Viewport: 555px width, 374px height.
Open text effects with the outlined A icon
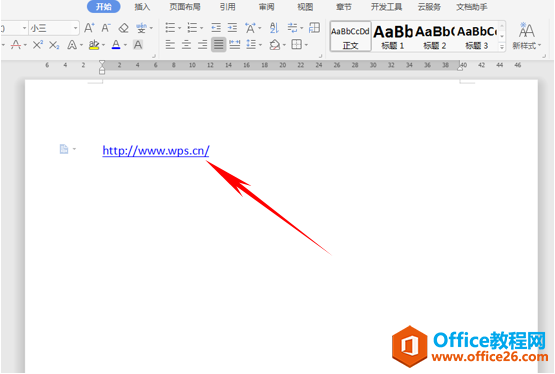(x=72, y=45)
